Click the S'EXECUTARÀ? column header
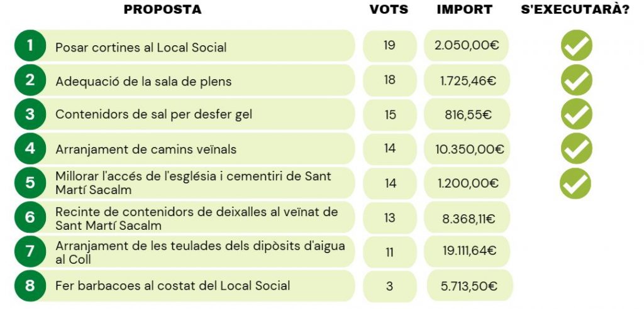 click(x=576, y=9)
